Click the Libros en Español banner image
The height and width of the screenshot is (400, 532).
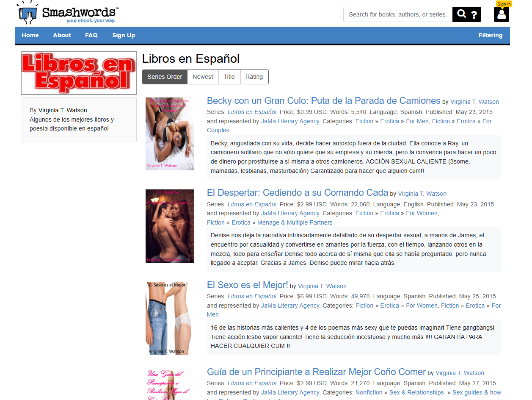point(79,73)
